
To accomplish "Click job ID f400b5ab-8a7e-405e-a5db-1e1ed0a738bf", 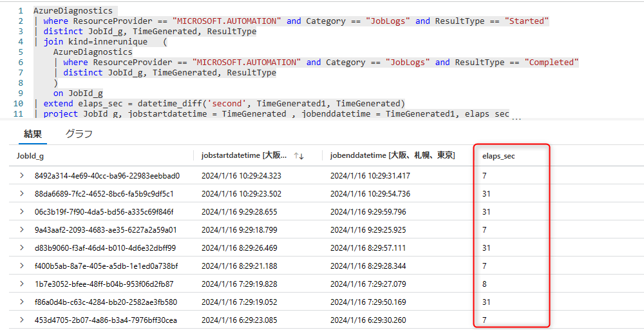I will 106,266.
